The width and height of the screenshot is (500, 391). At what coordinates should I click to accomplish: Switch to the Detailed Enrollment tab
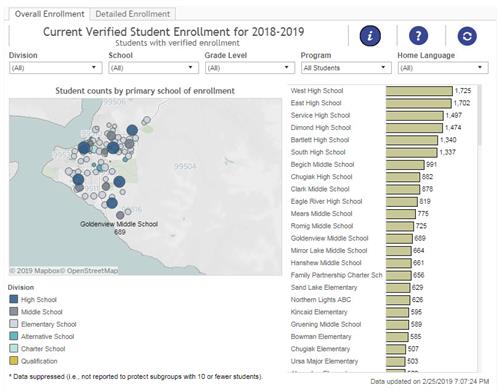[x=133, y=14]
